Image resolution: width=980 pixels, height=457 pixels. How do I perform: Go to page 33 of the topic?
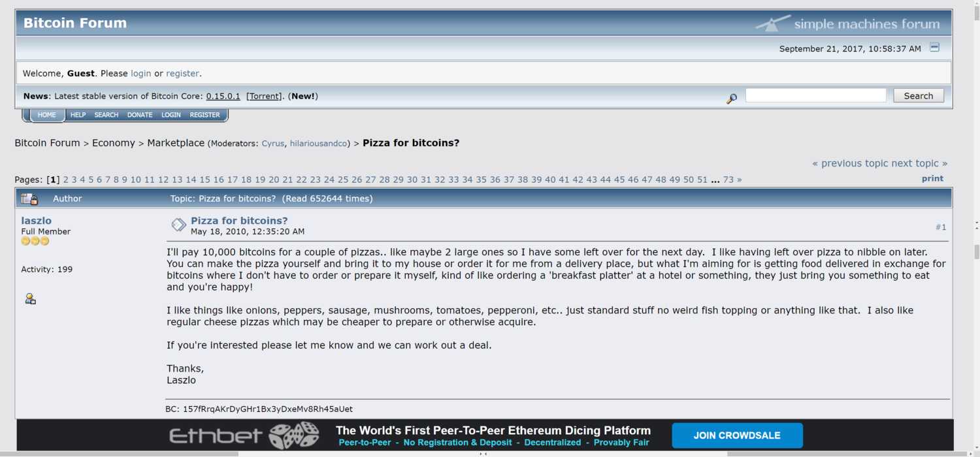[453, 180]
